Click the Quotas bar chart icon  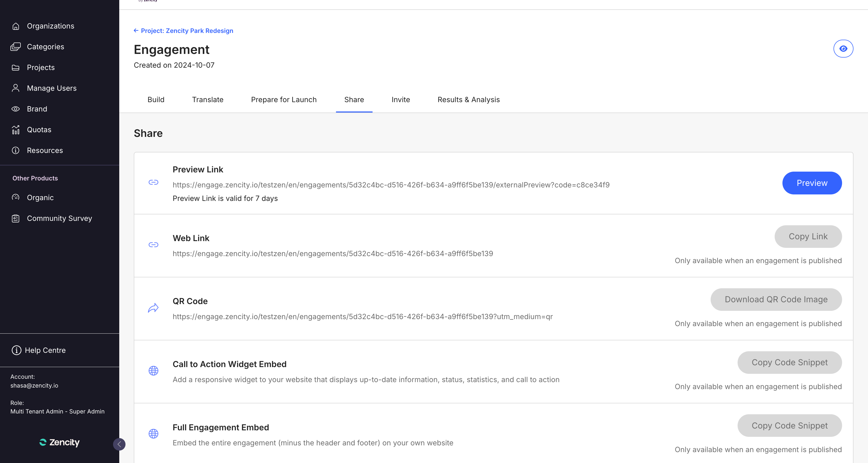16,130
